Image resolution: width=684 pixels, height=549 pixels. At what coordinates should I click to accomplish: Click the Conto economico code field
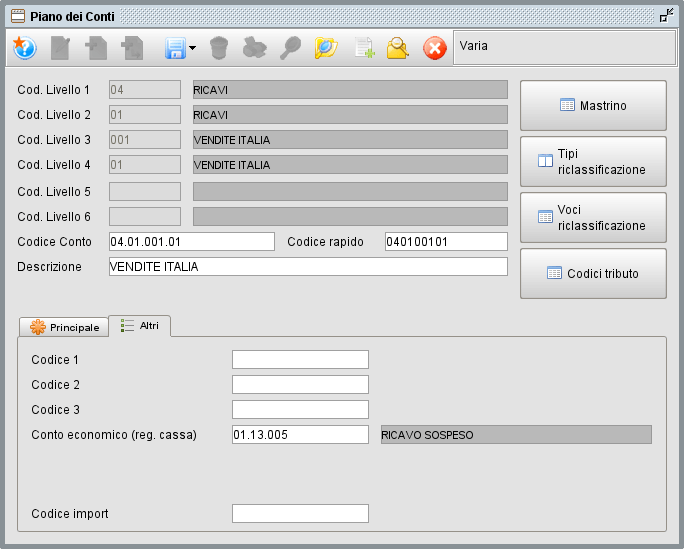pos(301,435)
